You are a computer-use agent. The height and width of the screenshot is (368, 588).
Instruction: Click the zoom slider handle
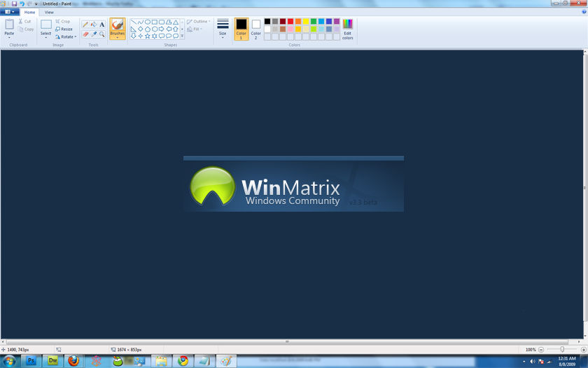click(562, 350)
